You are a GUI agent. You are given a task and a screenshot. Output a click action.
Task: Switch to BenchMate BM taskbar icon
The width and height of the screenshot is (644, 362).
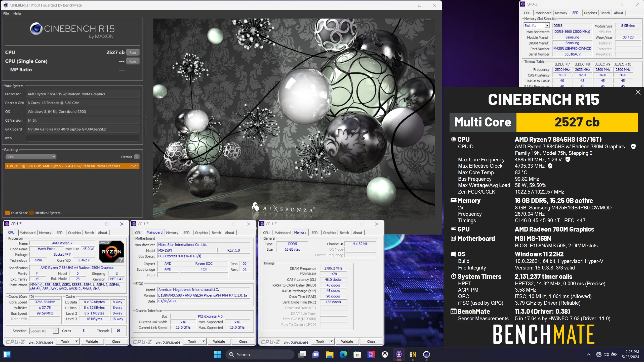[413, 354]
